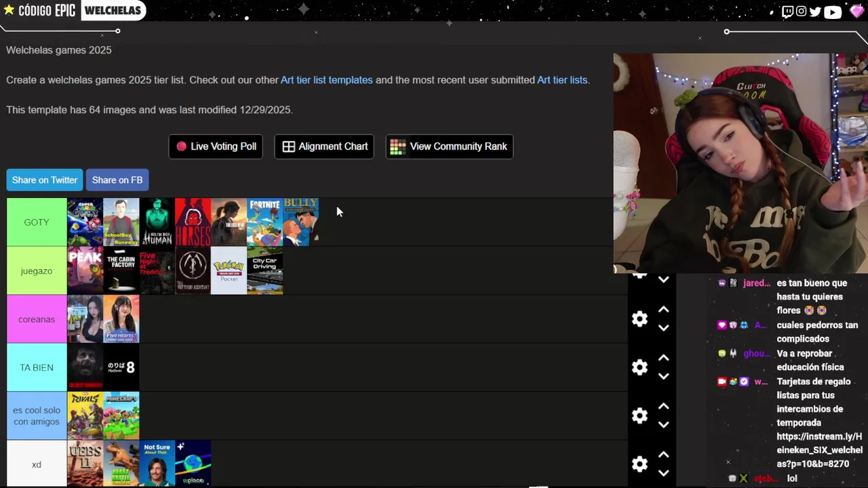The width and height of the screenshot is (868, 488).
Task: Select the magenta coreanas tier label
Action: (x=37, y=319)
